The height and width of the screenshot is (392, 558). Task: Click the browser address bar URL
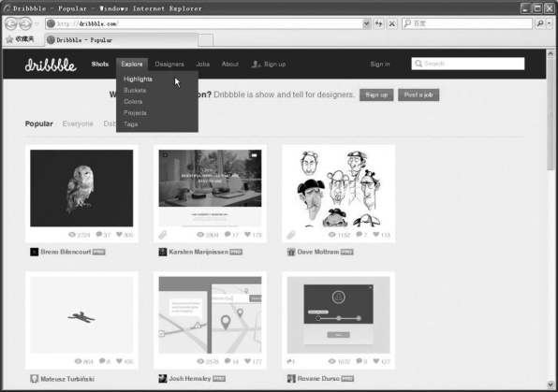pyautogui.click(x=203, y=23)
